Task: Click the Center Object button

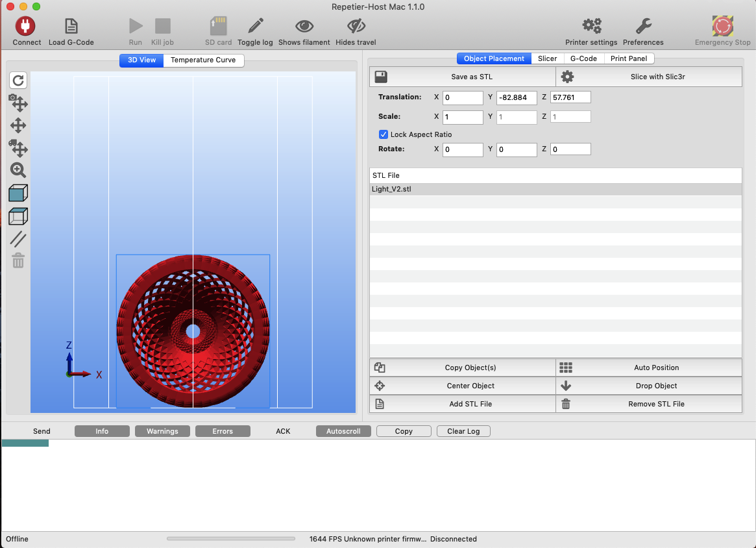Action: pyautogui.click(x=463, y=386)
